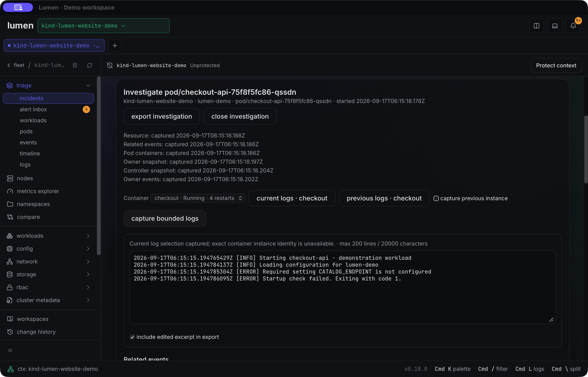The image size is (588, 377).
Task: Open compare branches icon
Action: pyautogui.click(x=10, y=217)
